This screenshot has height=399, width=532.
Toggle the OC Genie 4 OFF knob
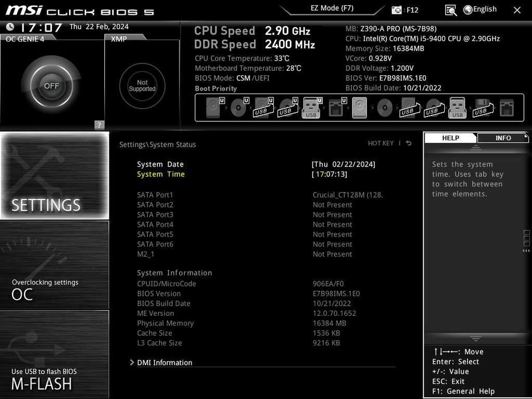click(51, 85)
